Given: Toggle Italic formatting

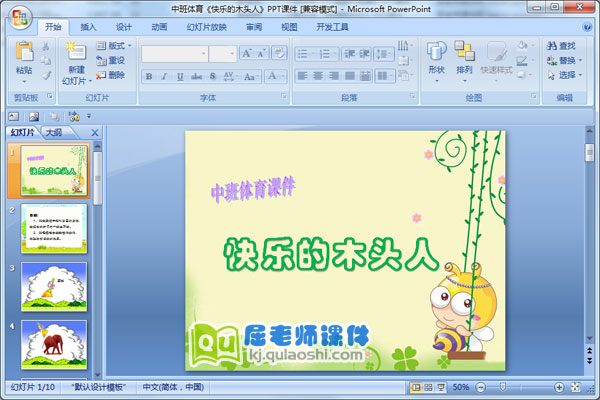Looking at the screenshot, I should (x=165, y=77).
